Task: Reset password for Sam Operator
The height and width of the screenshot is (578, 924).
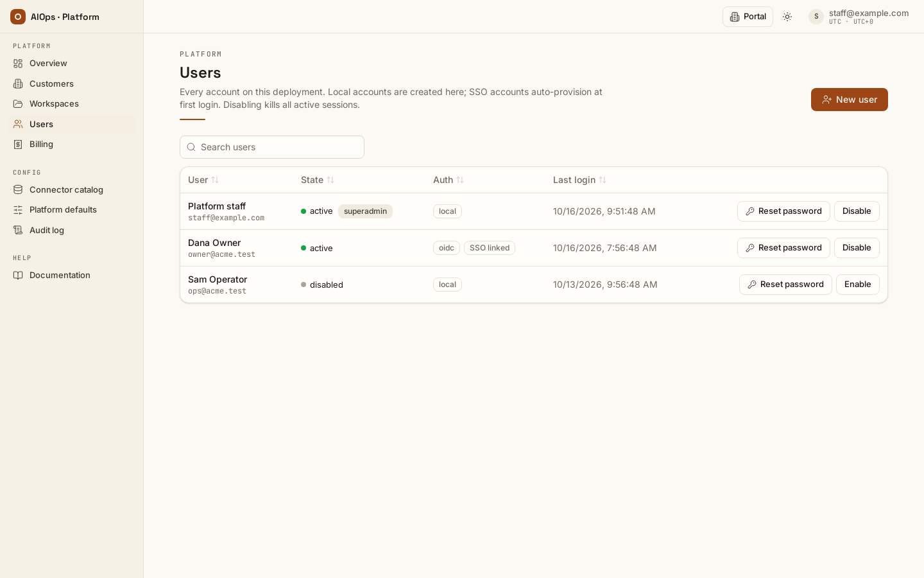Action: point(785,285)
